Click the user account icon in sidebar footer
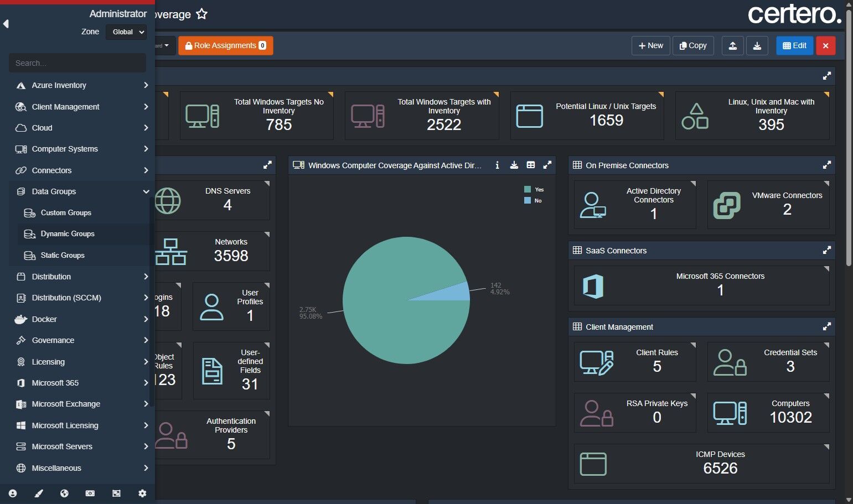 [13, 493]
